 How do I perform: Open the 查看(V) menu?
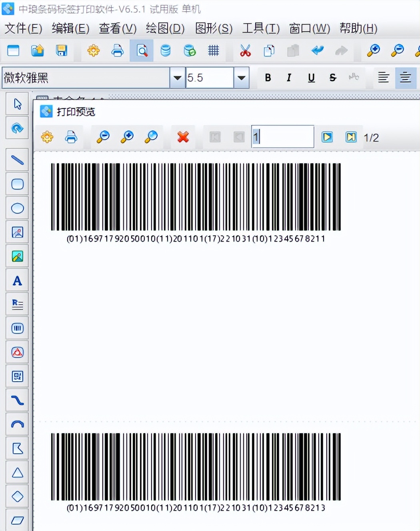118,28
